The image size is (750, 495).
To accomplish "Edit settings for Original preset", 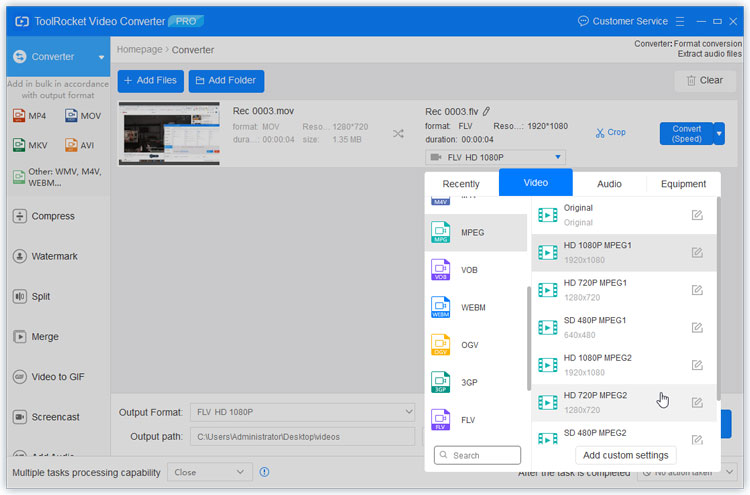I will 697,215.
